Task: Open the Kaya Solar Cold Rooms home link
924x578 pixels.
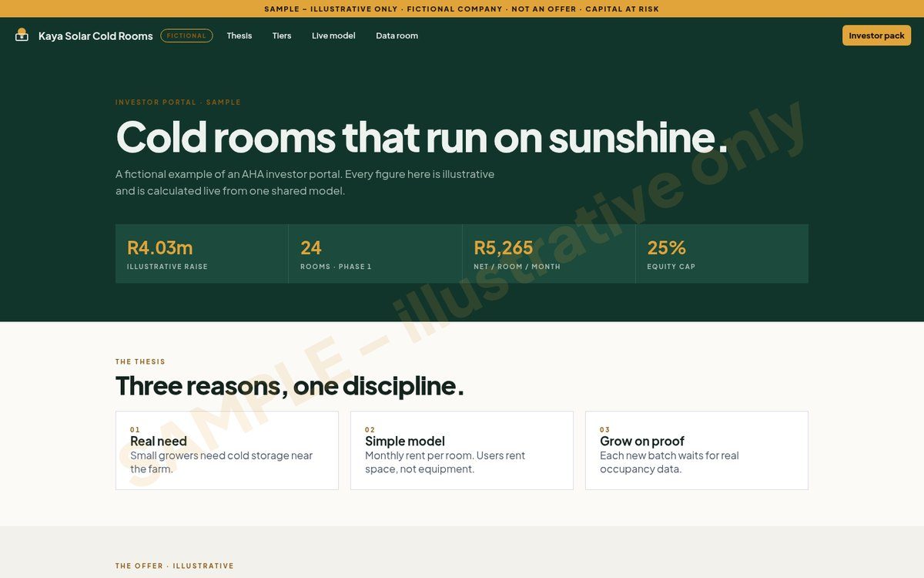Action: 84,35
